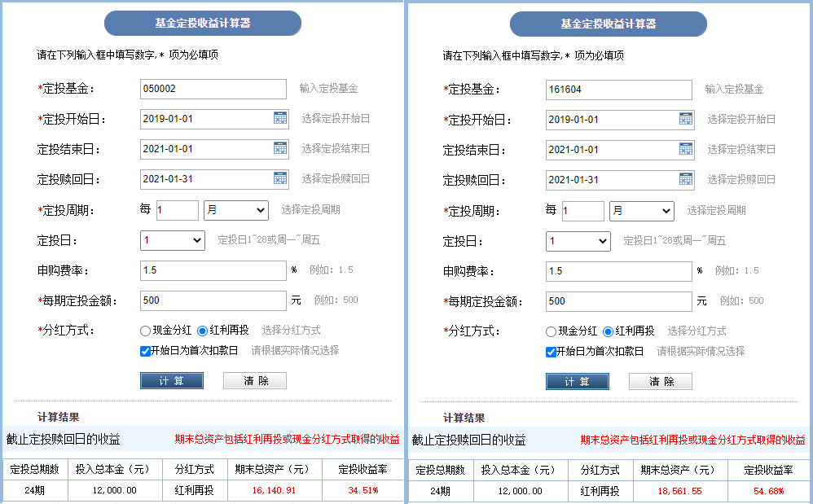Click 申购费率 field in 050002 form

click(213, 270)
